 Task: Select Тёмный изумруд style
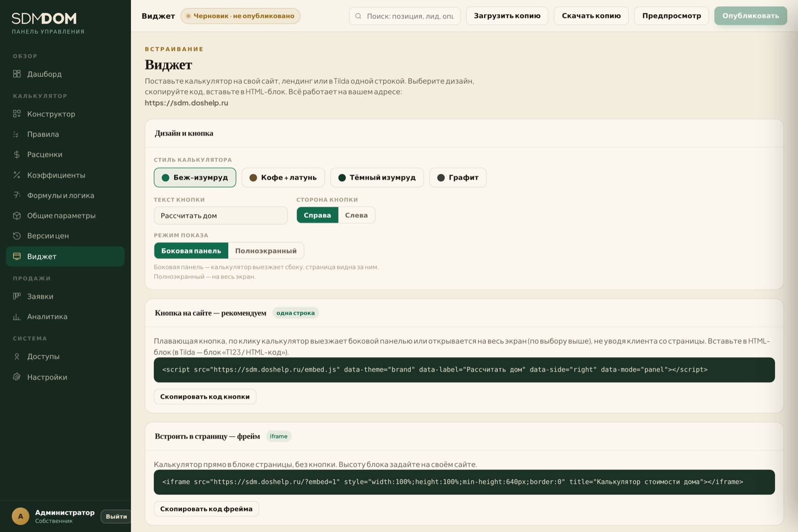tap(377, 177)
